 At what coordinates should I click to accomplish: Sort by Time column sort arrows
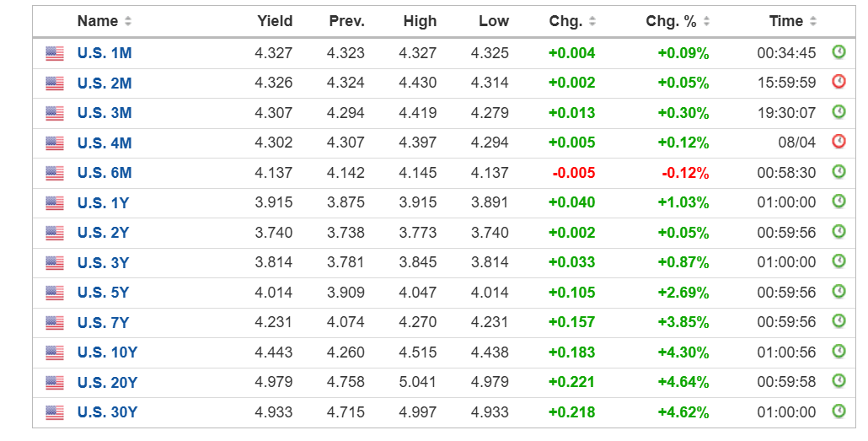click(x=813, y=21)
